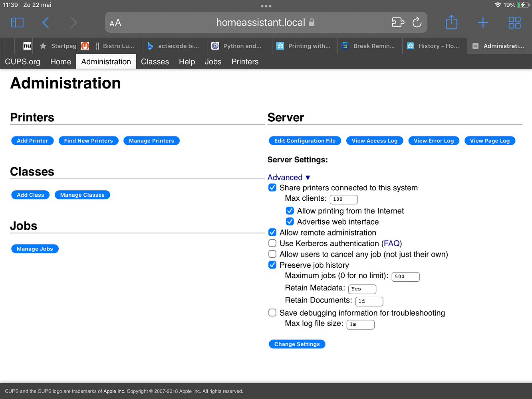The height and width of the screenshot is (399, 532).
Task: Toggle the Safari sidebar icon
Action: [x=17, y=23]
